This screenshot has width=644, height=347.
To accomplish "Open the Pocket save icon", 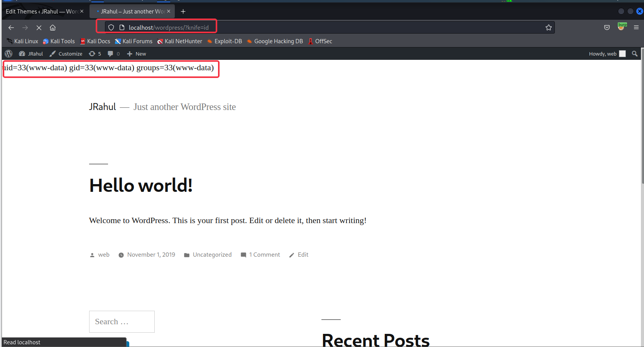I will (607, 27).
